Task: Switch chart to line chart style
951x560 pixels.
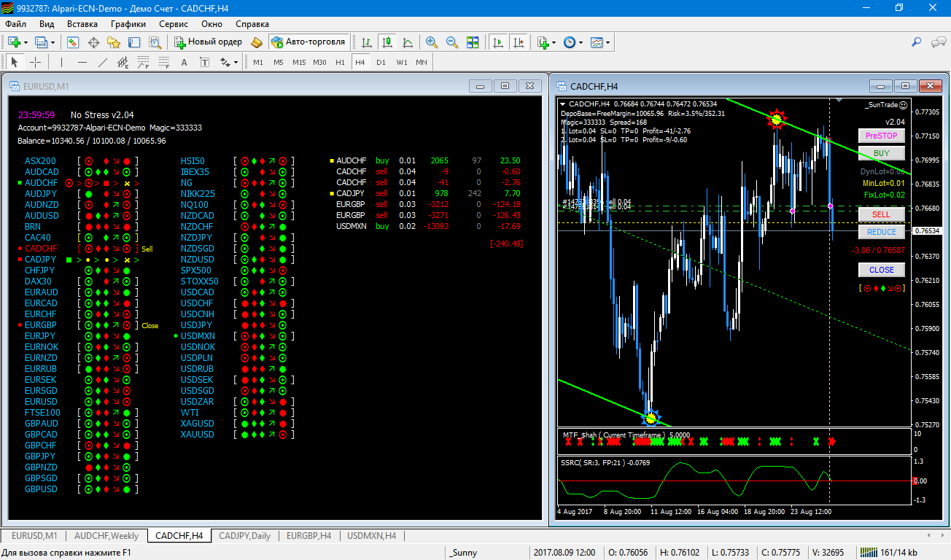Action: click(408, 42)
